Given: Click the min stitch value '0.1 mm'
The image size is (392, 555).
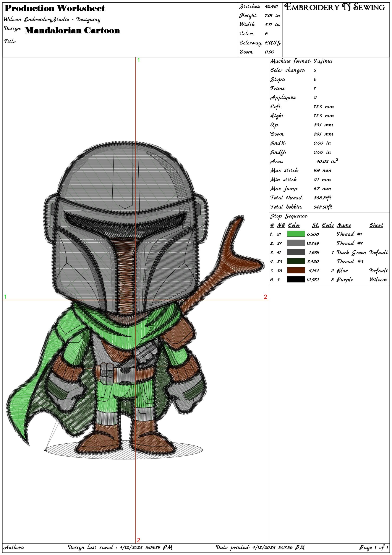Looking at the screenshot, I should click(x=322, y=180).
